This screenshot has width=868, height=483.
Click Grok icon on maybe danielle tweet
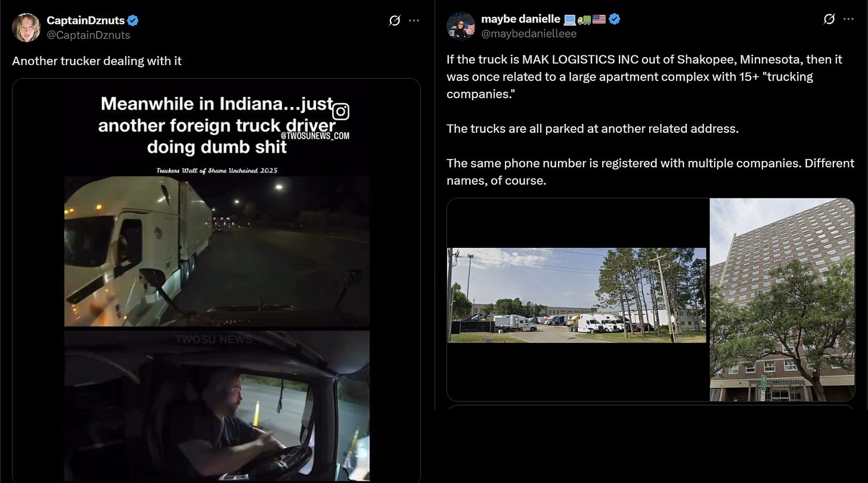click(829, 19)
